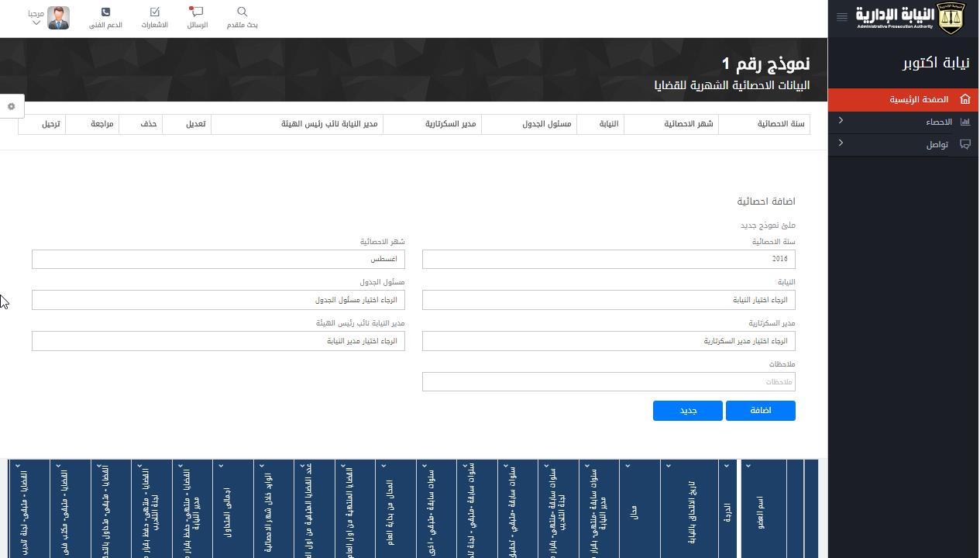Click the advanced search magnifier icon
The image size is (980, 558).
[x=242, y=12]
